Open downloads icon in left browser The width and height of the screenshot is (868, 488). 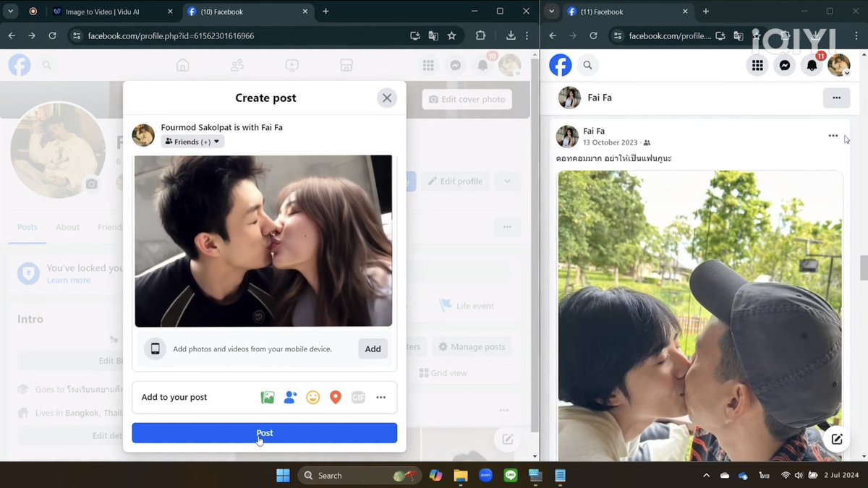(x=511, y=35)
